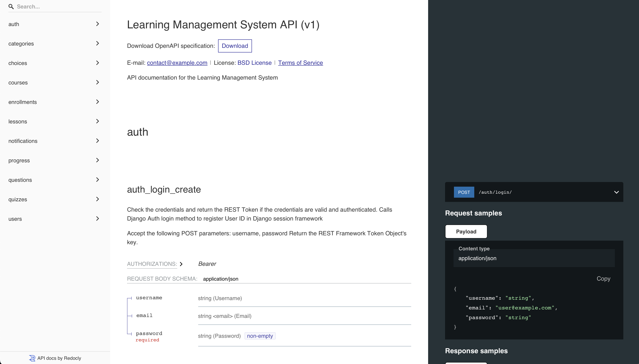This screenshot has height=364, width=639.
Task: Expand the POST /auth/login/ endpoint dropdown arrow
Action: click(616, 192)
